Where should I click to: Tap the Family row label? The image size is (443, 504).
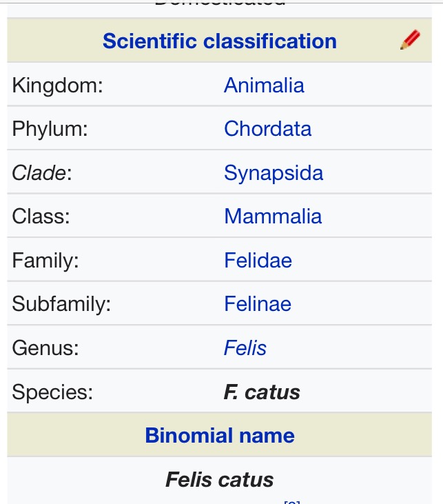tap(45, 260)
